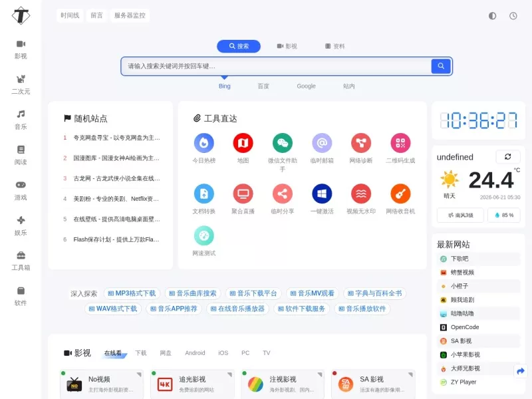Choose 百度 as search engine
The height and width of the screenshot is (399, 532).
(x=263, y=86)
